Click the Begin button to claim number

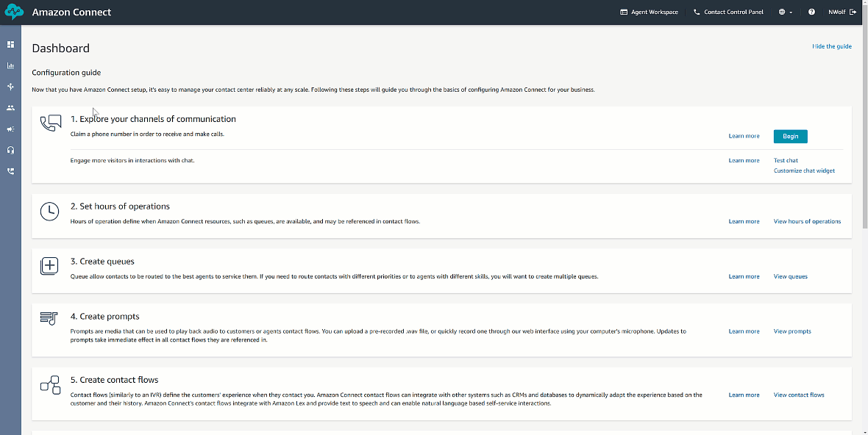tap(791, 137)
